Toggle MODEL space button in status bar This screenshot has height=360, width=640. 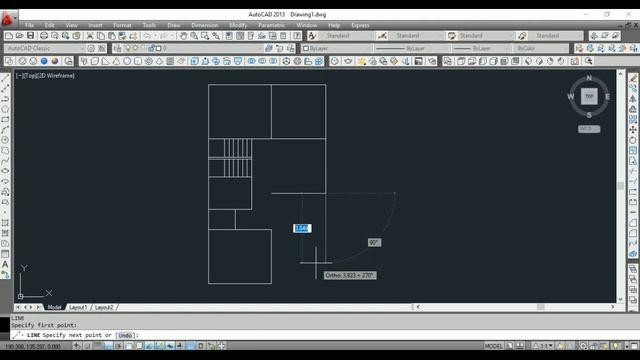tap(493, 346)
